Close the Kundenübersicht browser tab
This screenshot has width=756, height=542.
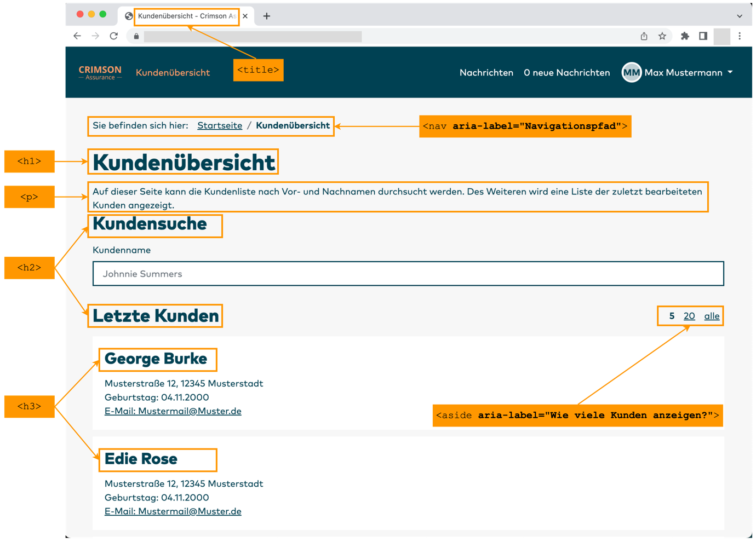245,16
